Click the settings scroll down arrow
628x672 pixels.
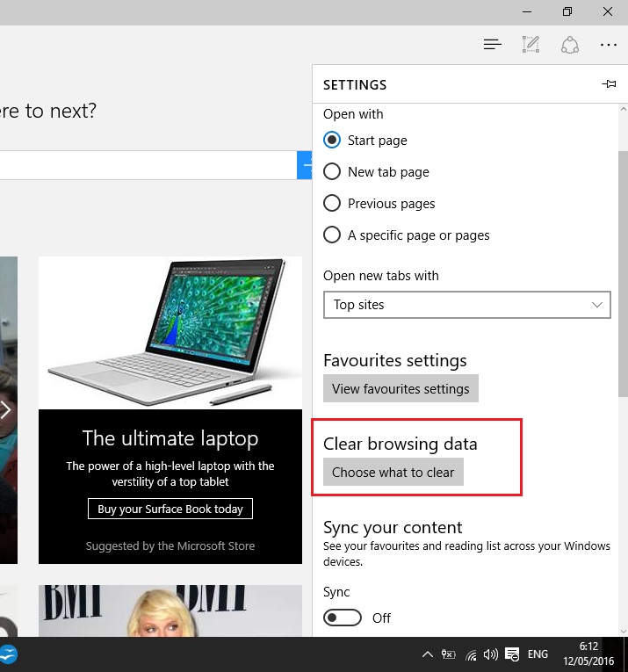tap(624, 632)
